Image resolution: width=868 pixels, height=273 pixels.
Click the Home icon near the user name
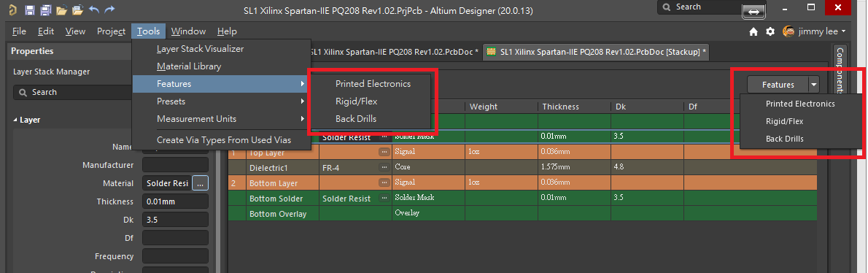(x=753, y=31)
